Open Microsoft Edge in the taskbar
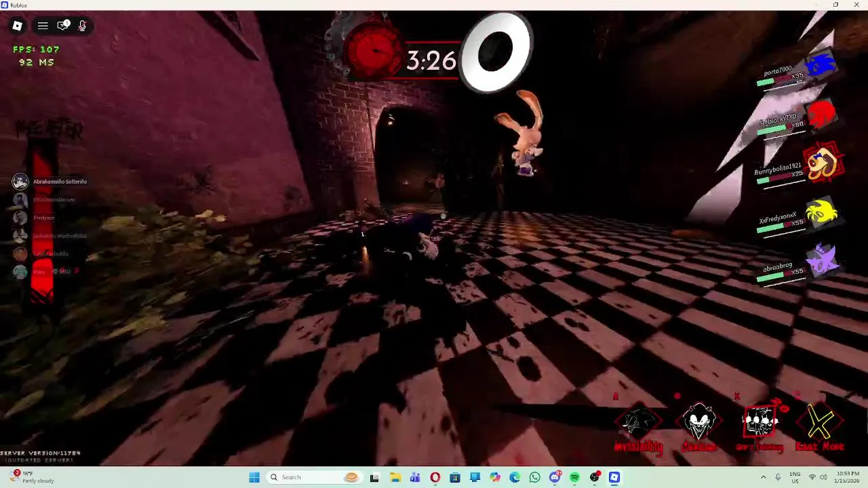868x488 pixels. tap(515, 477)
